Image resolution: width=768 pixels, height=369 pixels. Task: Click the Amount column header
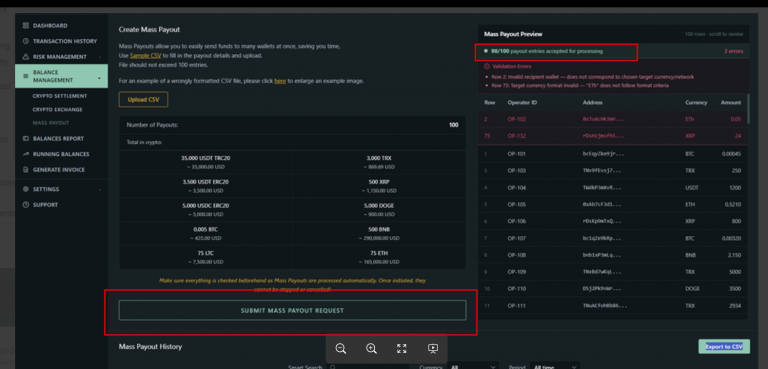[731, 103]
